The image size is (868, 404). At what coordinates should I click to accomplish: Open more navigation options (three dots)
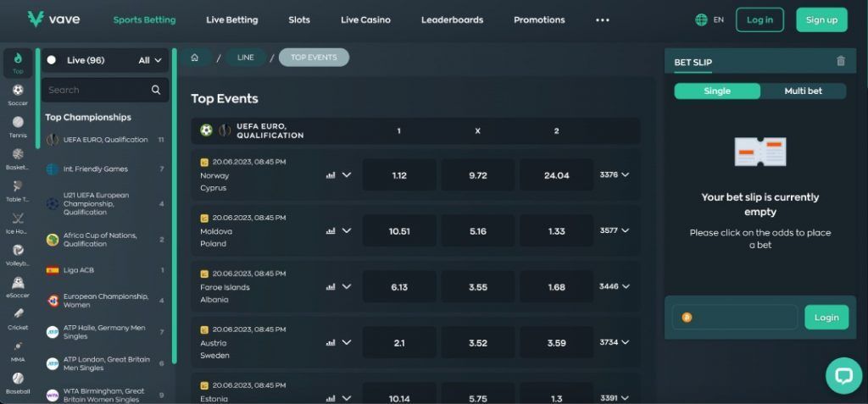coord(603,20)
